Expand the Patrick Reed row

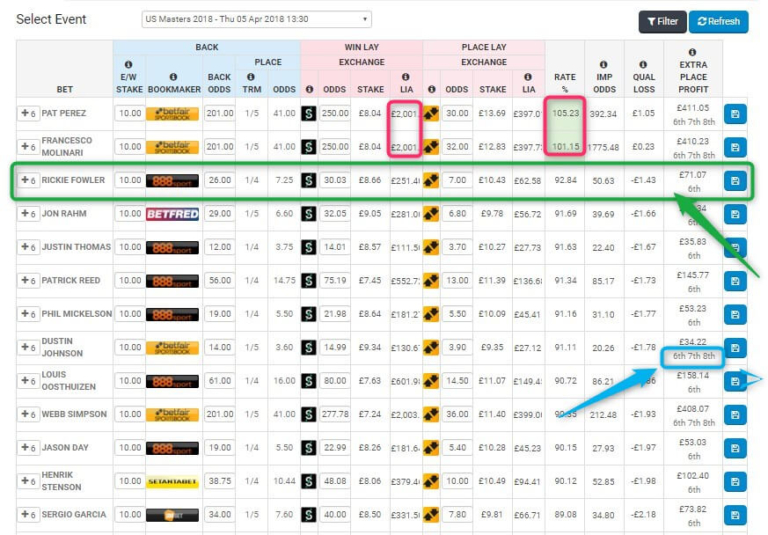28,280
